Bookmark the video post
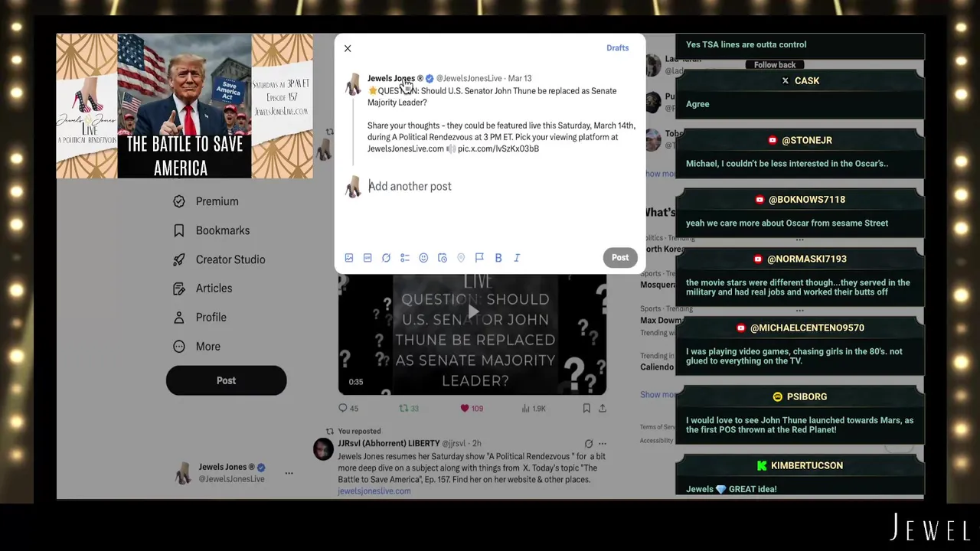Viewport: 980px width, 551px height. coord(586,409)
